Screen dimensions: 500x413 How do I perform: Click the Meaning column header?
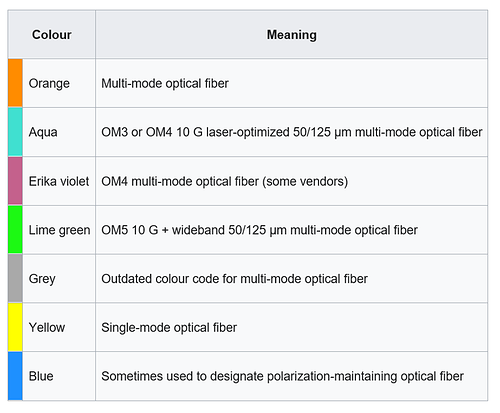coord(292,34)
